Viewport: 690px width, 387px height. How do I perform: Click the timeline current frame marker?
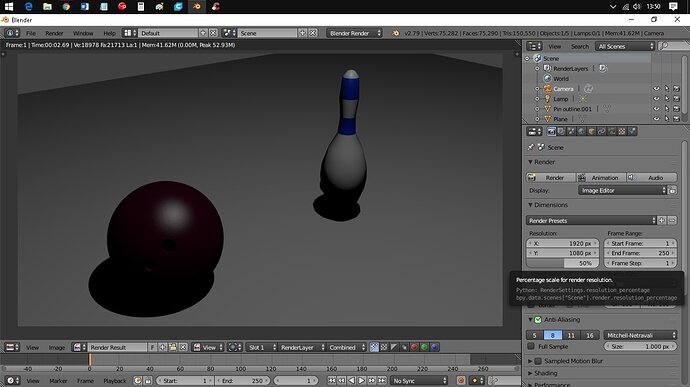pos(89,360)
